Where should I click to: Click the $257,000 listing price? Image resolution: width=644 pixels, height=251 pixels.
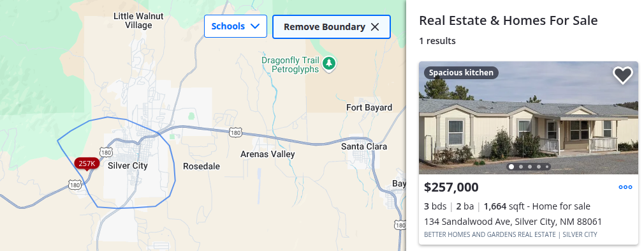[x=451, y=187]
